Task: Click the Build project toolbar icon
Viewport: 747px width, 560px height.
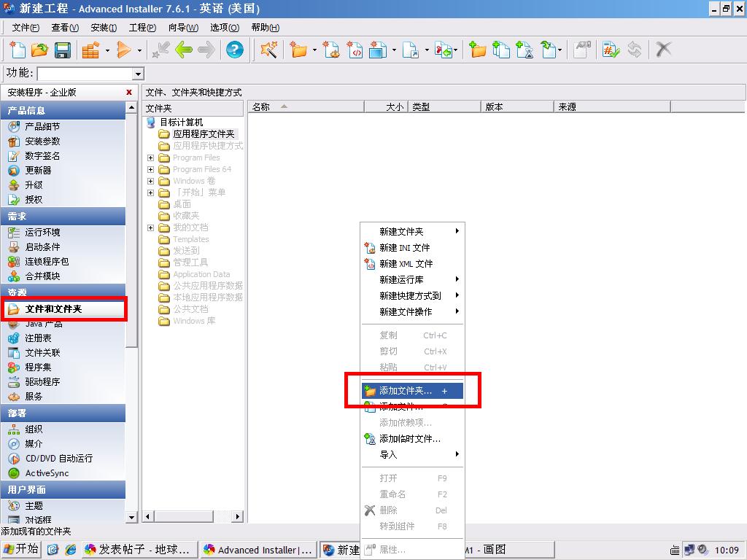Action: coord(90,50)
